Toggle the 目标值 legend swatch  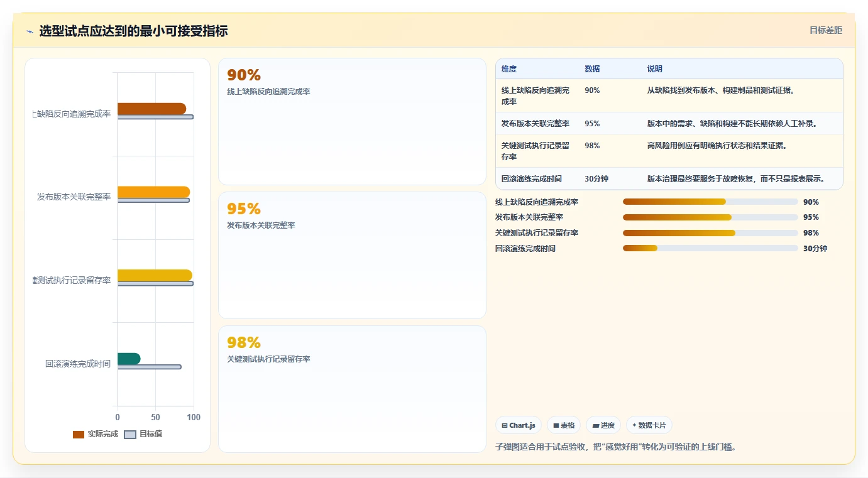(x=130, y=434)
